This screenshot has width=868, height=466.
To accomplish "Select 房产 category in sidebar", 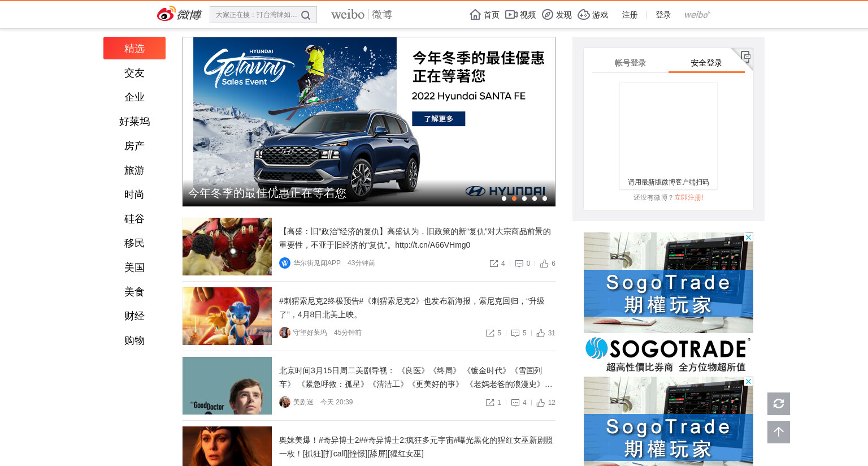I will coord(134,146).
